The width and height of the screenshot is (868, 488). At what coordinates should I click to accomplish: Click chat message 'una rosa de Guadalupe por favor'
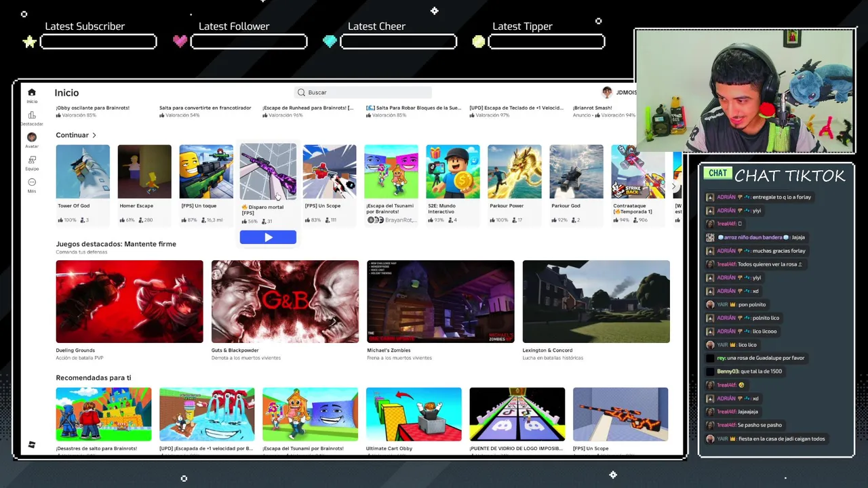[x=765, y=358]
